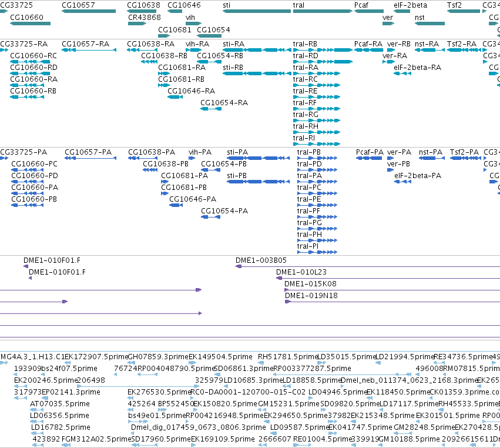500x448 pixels.
Task: Click the Tsf2-PA protein feature
Action: point(465,158)
